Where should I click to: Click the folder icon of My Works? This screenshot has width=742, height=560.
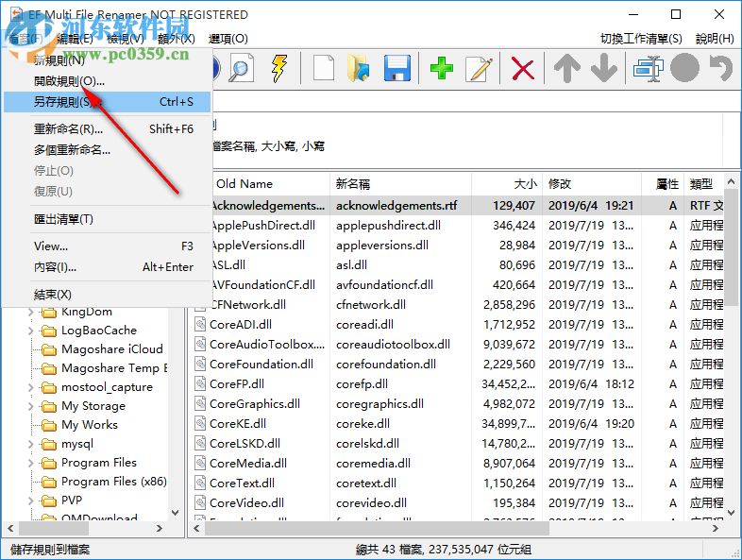[49, 425]
